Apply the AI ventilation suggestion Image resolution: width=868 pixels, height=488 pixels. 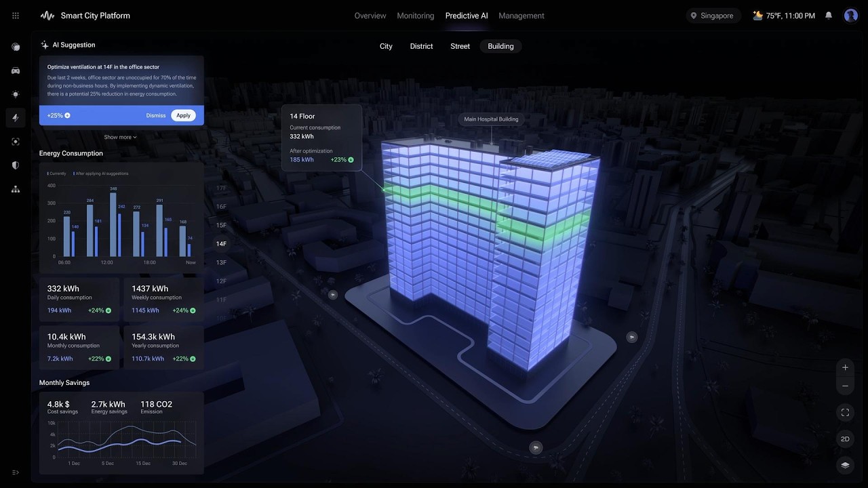pos(184,115)
